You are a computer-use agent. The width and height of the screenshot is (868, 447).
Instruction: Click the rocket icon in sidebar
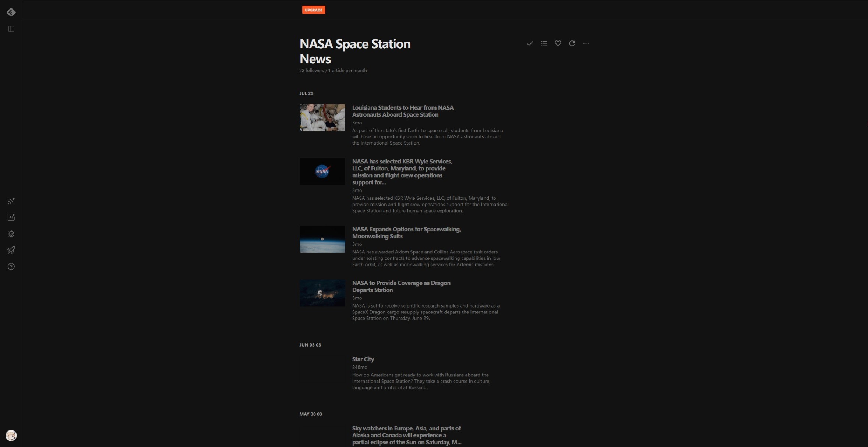pyautogui.click(x=11, y=250)
